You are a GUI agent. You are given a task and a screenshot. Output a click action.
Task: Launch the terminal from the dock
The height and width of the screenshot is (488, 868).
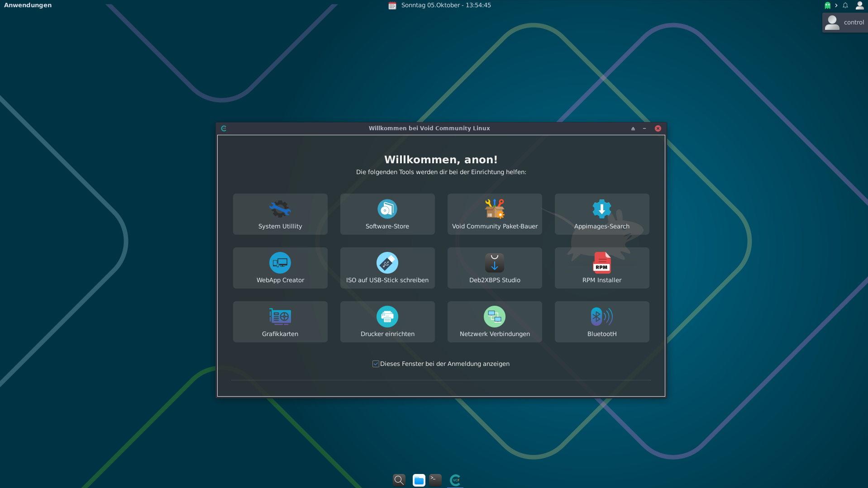tap(435, 480)
